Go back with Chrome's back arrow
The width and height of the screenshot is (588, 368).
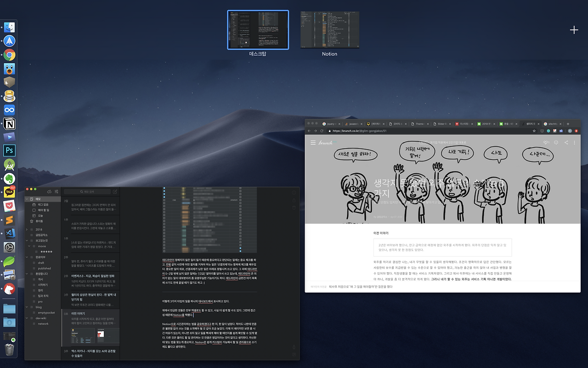click(x=309, y=131)
